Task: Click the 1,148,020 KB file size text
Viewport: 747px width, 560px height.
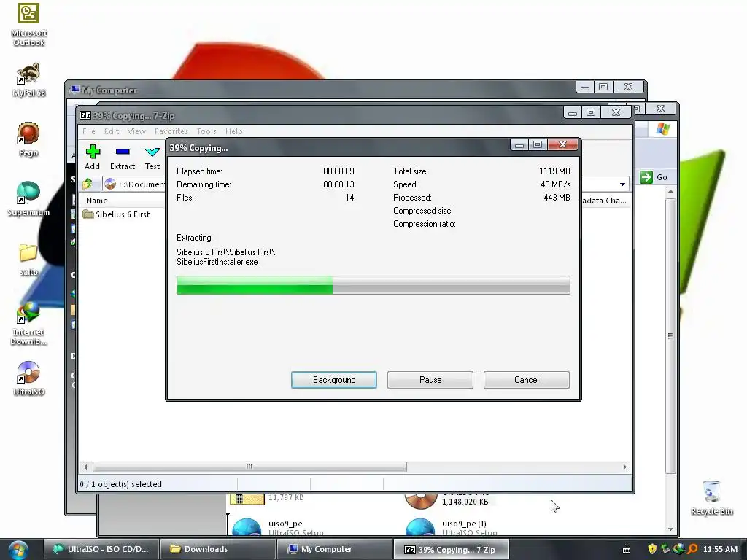Action: pos(465,502)
